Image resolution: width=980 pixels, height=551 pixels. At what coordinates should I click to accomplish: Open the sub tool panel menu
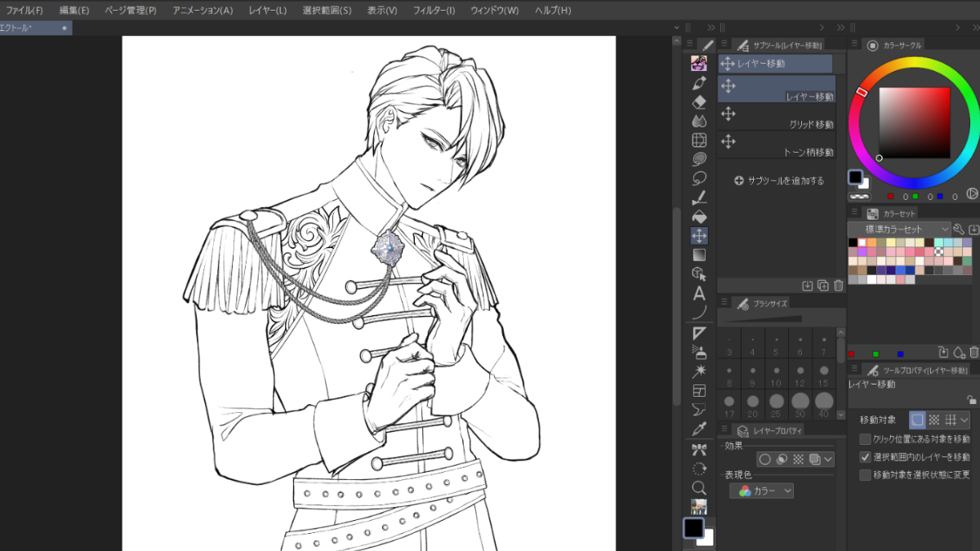(724, 44)
